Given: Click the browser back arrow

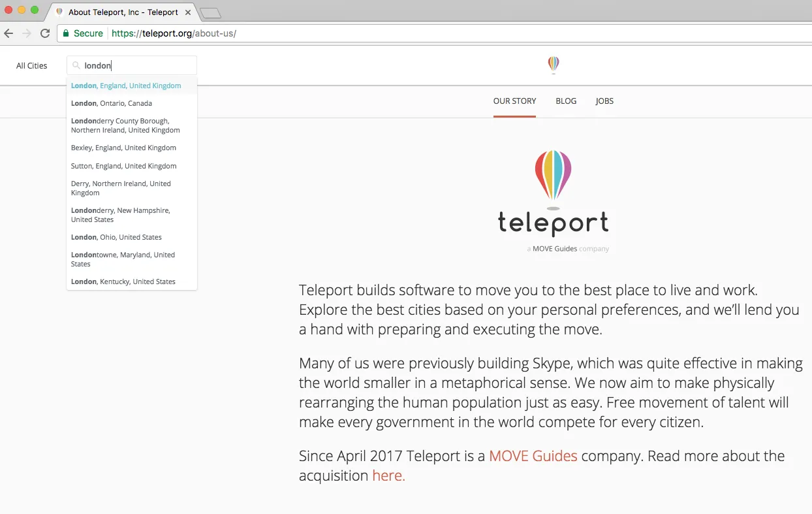Looking at the screenshot, I should (8, 33).
